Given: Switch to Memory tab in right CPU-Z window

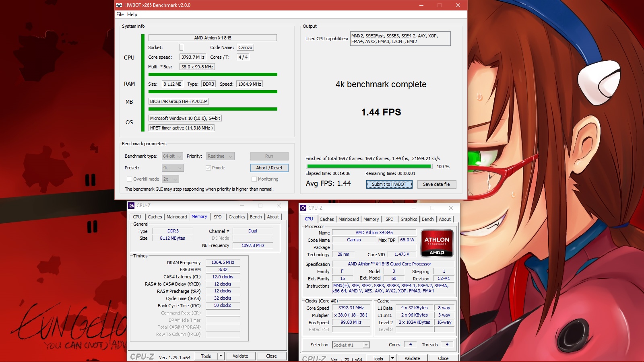Looking at the screenshot, I should [371, 219].
